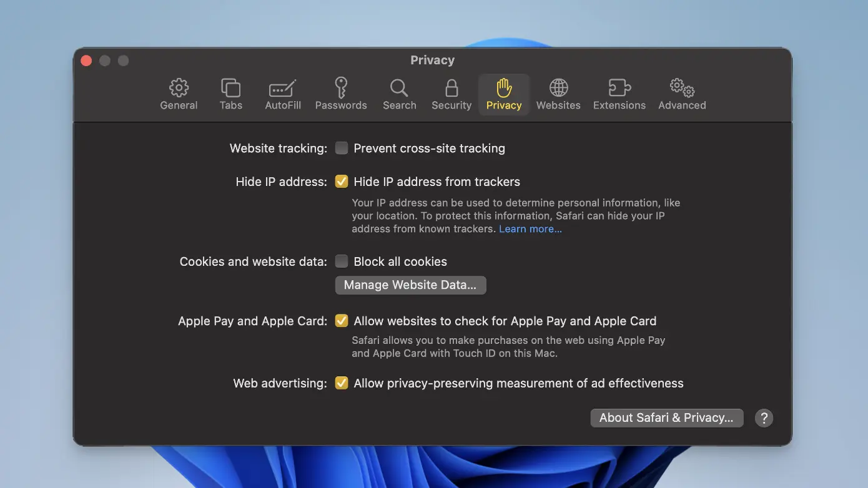Disable Apple Pay and Apple Card checking
This screenshot has width=868, height=488.
(x=342, y=321)
